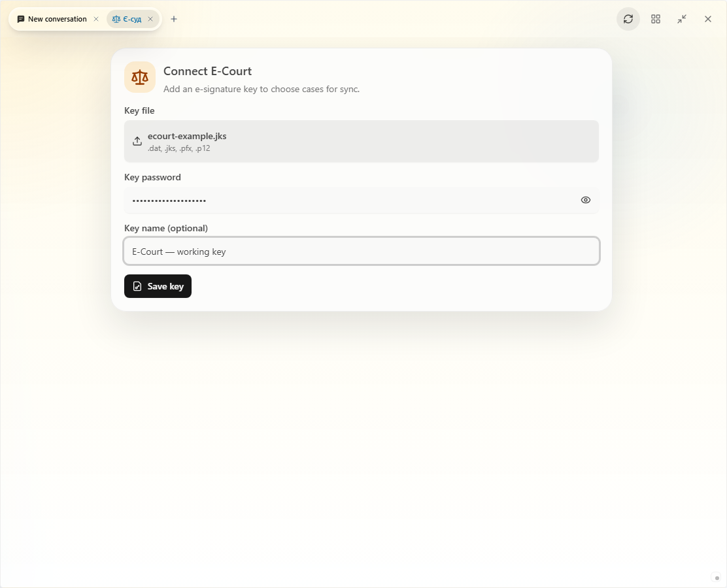The image size is (727, 588).
Task: Open a new tab with plus icon
Action: [174, 19]
